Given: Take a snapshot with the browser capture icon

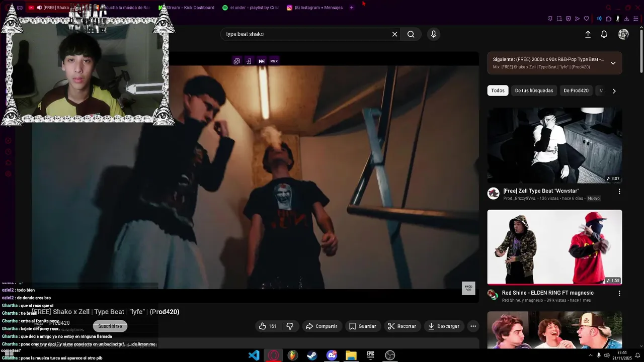Looking at the screenshot, I should tap(559, 19).
